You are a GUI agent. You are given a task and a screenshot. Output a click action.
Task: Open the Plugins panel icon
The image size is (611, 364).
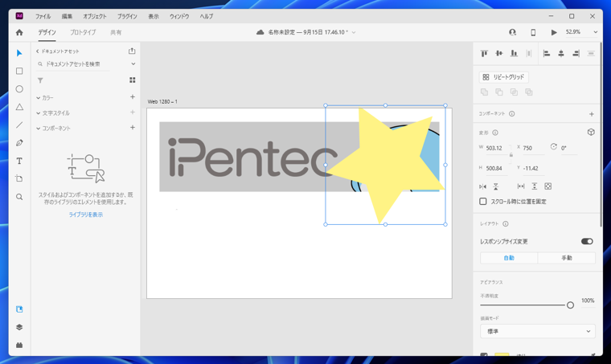click(x=19, y=345)
